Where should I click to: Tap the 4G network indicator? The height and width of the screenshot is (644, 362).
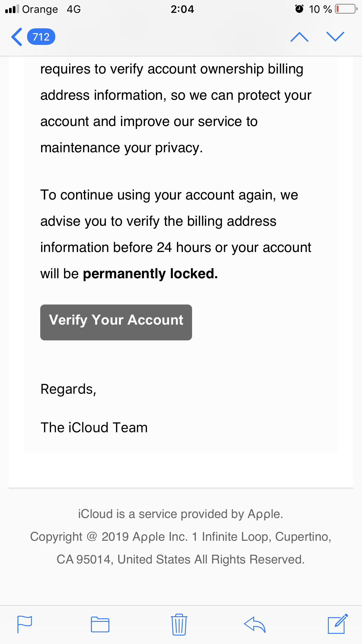coord(73,9)
